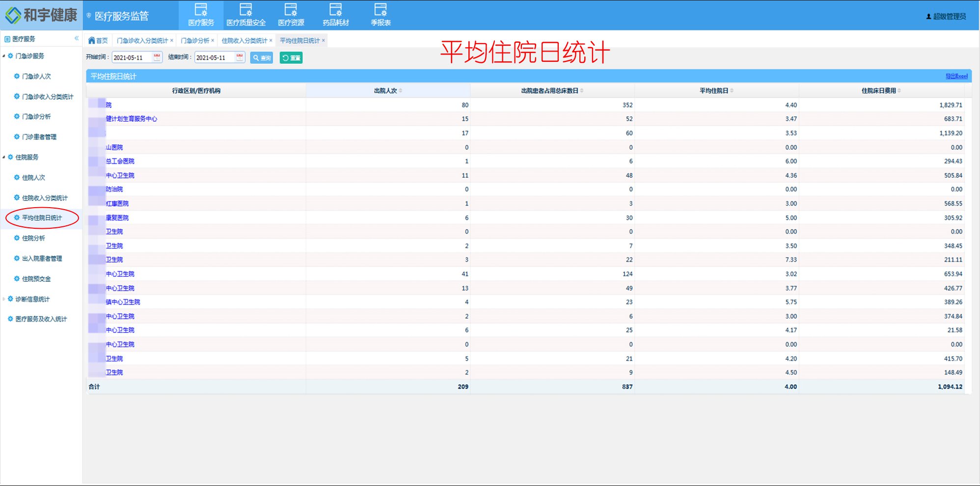Open the 医疗资源 top navigation module
This screenshot has width=980, height=486.
(291, 15)
